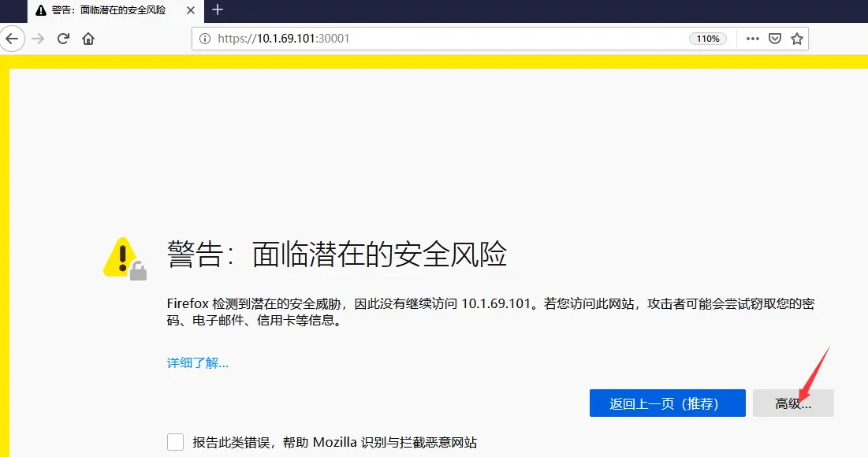Go back using the back arrow button
Viewport: 868px width, 457px height.
coord(12,39)
